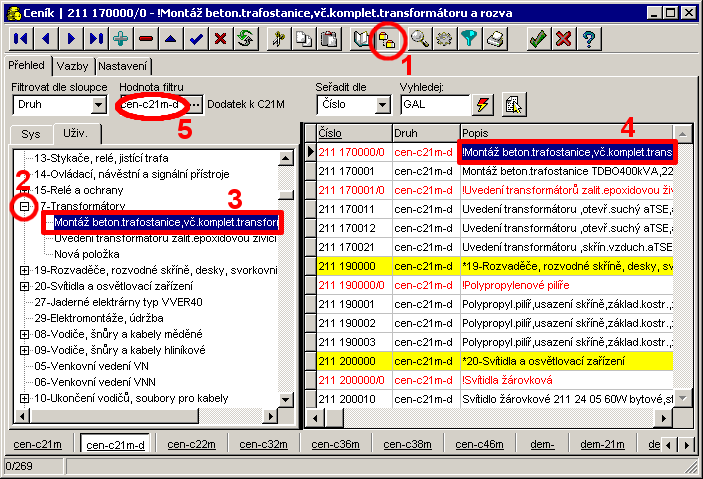The width and height of the screenshot is (703, 479).
Task: Click the tree view toolbar icon
Action: tap(386, 39)
